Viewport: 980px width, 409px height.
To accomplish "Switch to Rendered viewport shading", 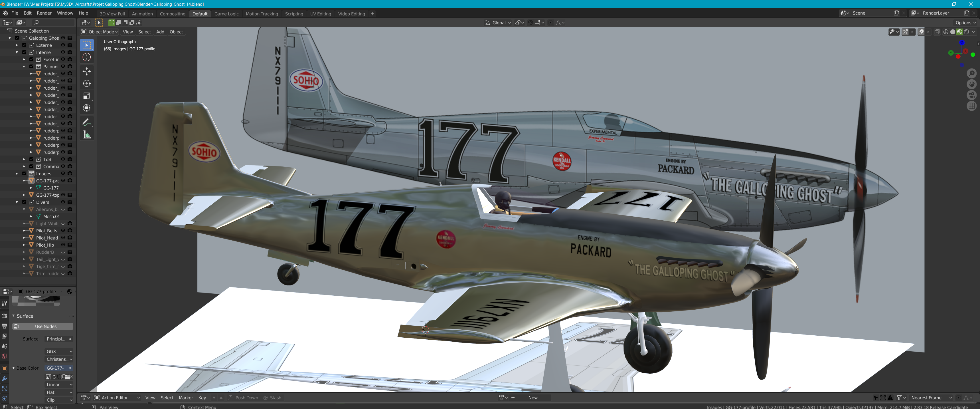I will [966, 32].
